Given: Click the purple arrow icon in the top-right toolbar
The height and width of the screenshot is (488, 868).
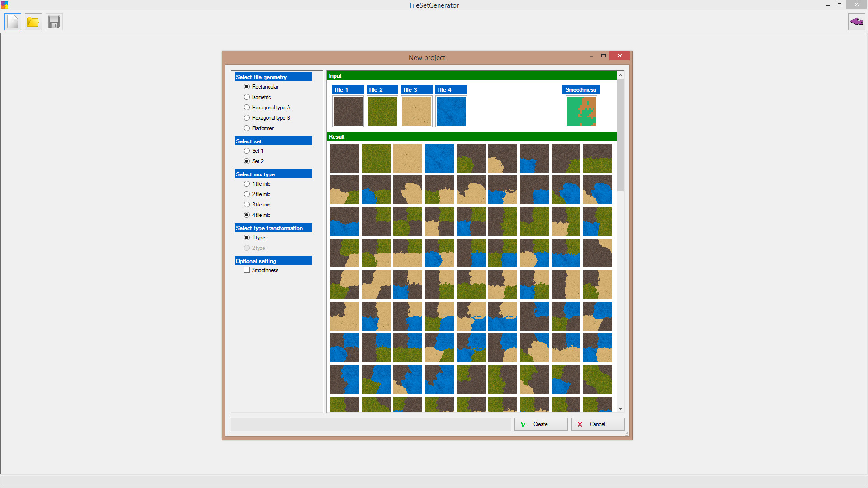Looking at the screenshot, I should point(856,21).
